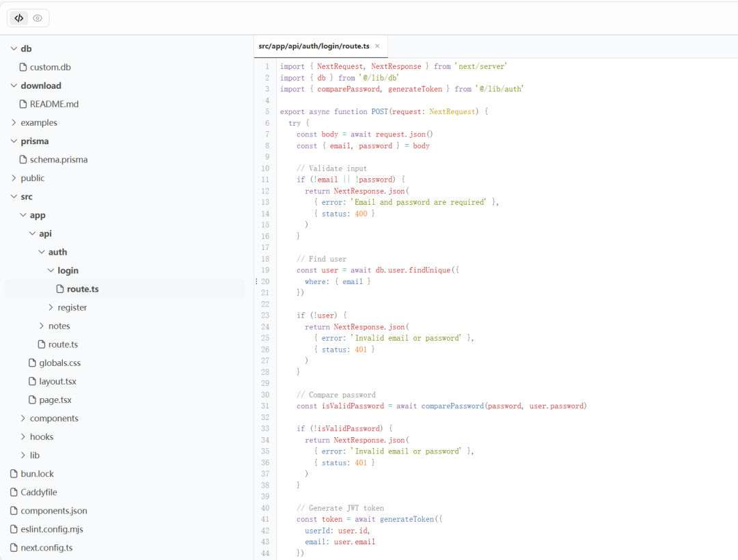The width and height of the screenshot is (738, 560).
Task: Open schema.prisma file icon
Action: [23, 160]
